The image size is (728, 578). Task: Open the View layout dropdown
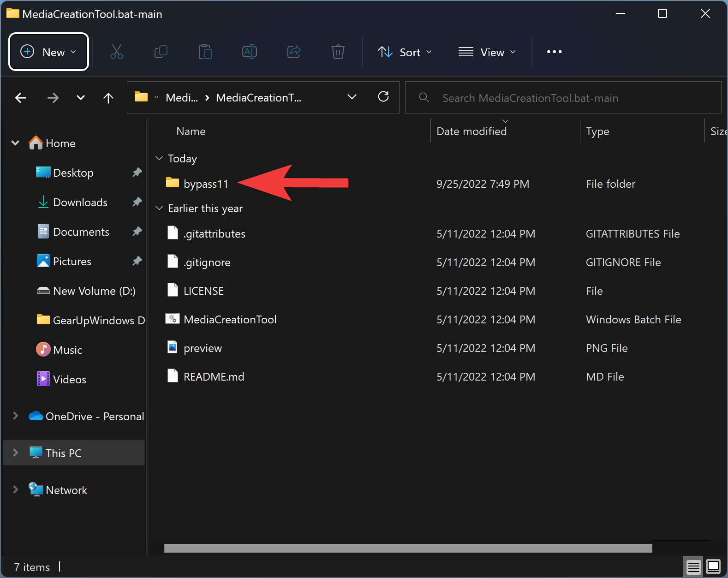click(x=487, y=52)
